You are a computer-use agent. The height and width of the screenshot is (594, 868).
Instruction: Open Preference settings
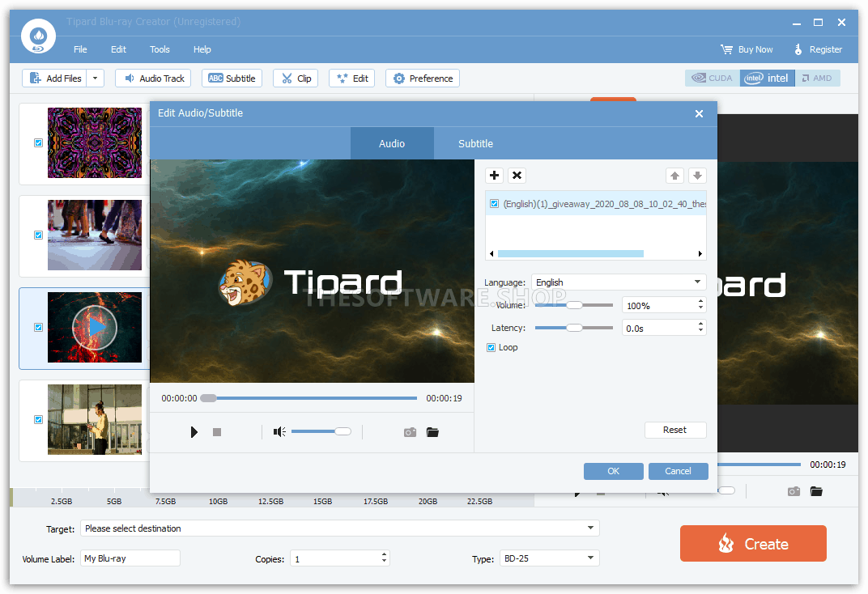point(423,78)
